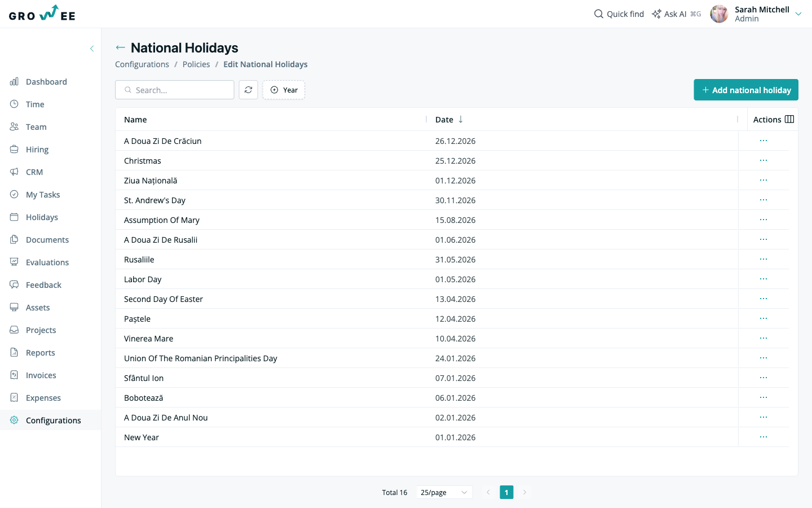
Task: Click Add national holiday button
Action: pyautogui.click(x=746, y=90)
